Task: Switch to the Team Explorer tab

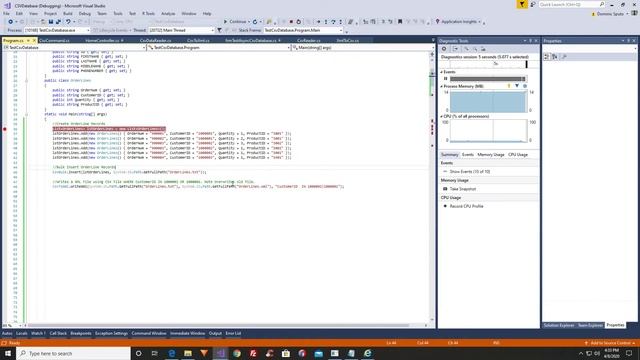Action: click(x=590, y=325)
